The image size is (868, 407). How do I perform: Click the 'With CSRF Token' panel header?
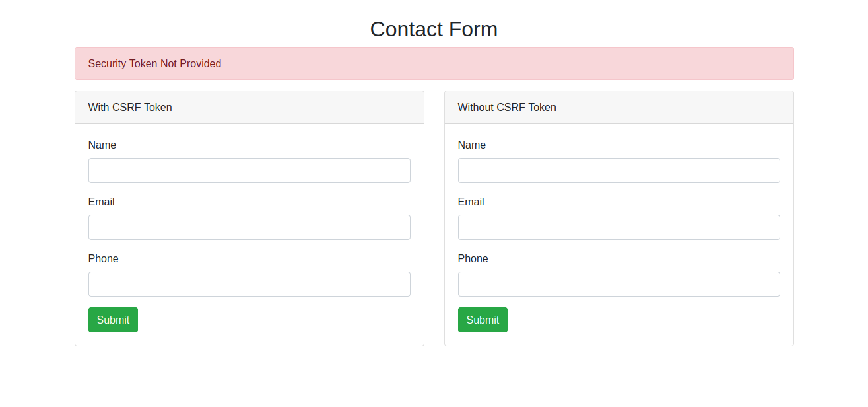pos(130,107)
